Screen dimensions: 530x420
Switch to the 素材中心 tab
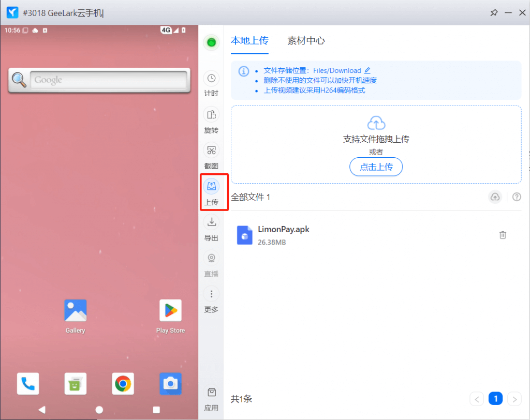[x=306, y=41]
